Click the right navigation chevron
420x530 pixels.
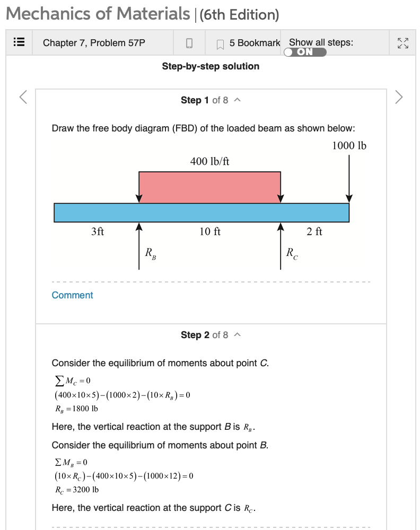tap(398, 98)
